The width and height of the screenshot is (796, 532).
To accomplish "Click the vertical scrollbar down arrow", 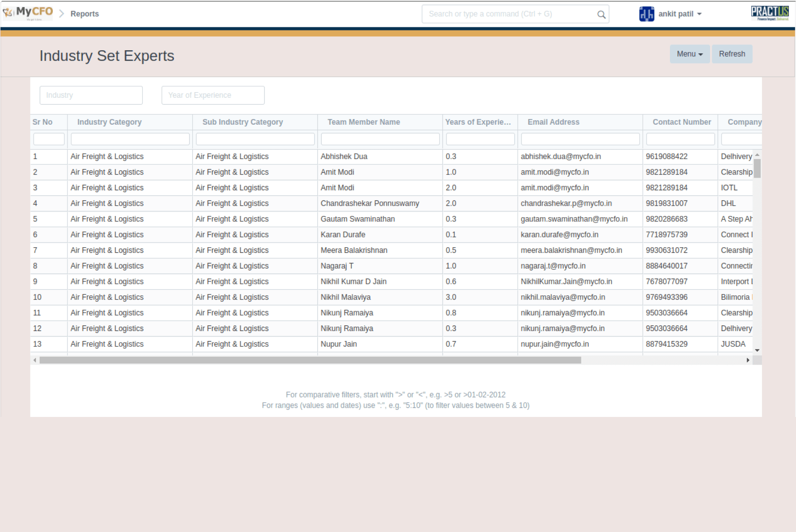I will click(757, 350).
